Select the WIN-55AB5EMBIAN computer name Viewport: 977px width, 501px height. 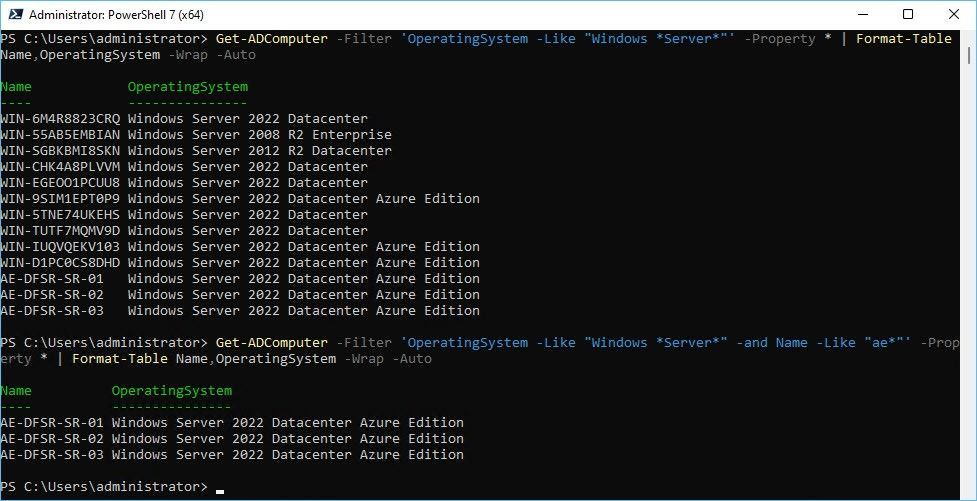pos(60,135)
